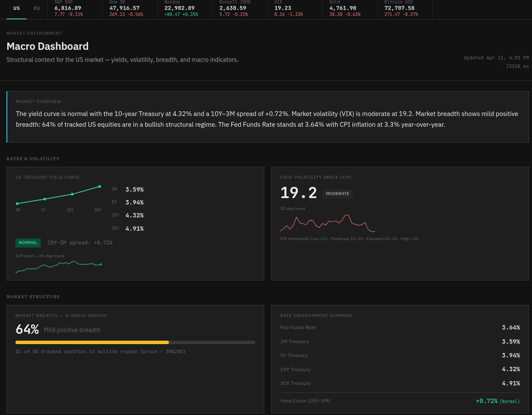
Task: Click the 10Y yield 30-day trend sparkline
Action: tap(59, 267)
